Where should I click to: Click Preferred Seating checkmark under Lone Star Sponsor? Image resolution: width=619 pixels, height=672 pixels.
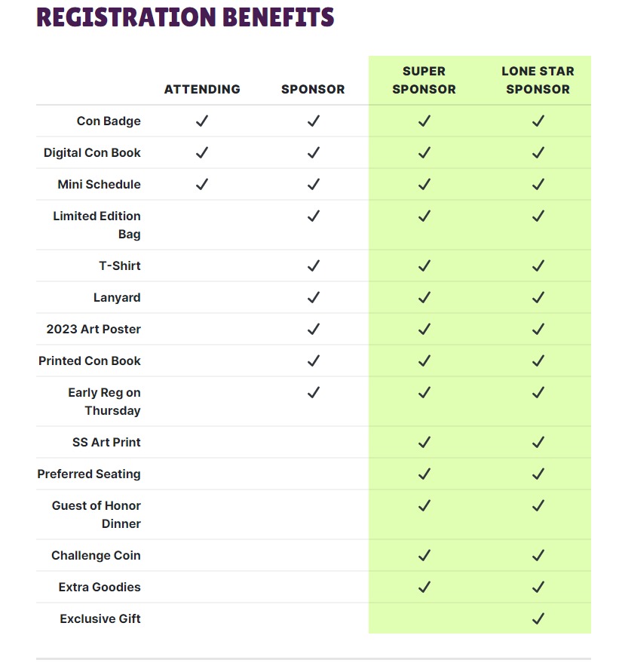pos(538,474)
